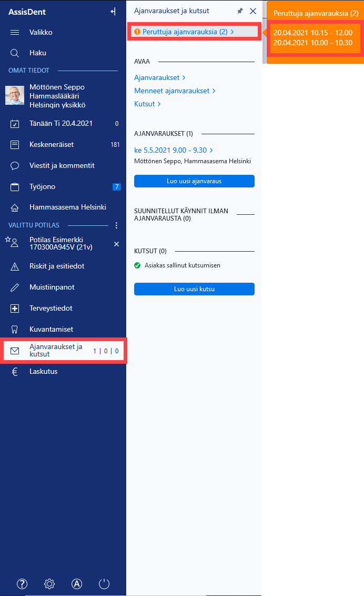Image resolution: width=364 pixels, height=596 pixels.
Task: Remove selected patient Potilas Esimerkki
Action: click(117, 244)
